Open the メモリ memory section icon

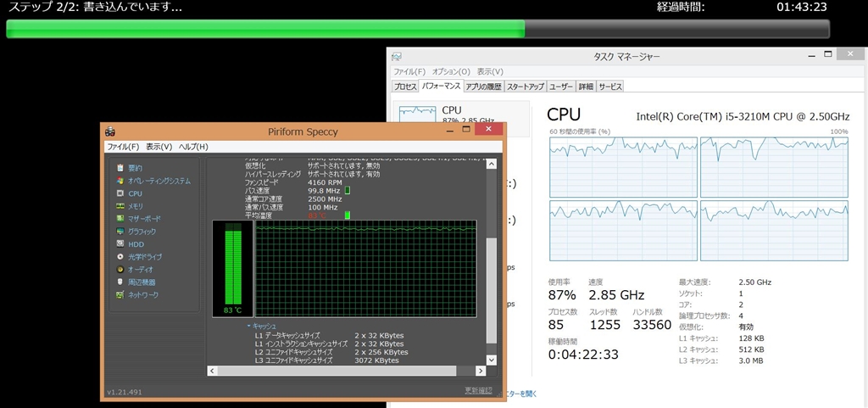click(120, 206)
